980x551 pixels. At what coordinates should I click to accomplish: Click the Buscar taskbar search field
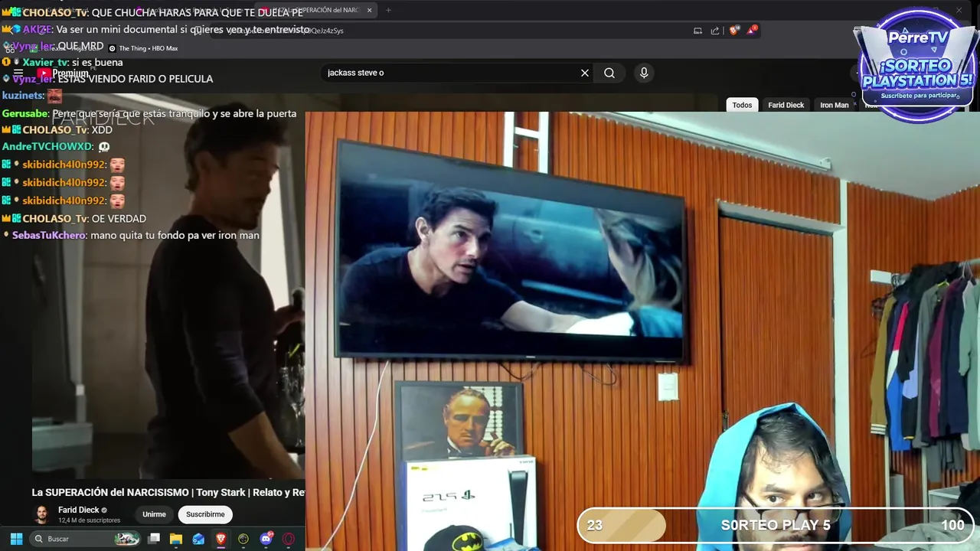[86, 539]
